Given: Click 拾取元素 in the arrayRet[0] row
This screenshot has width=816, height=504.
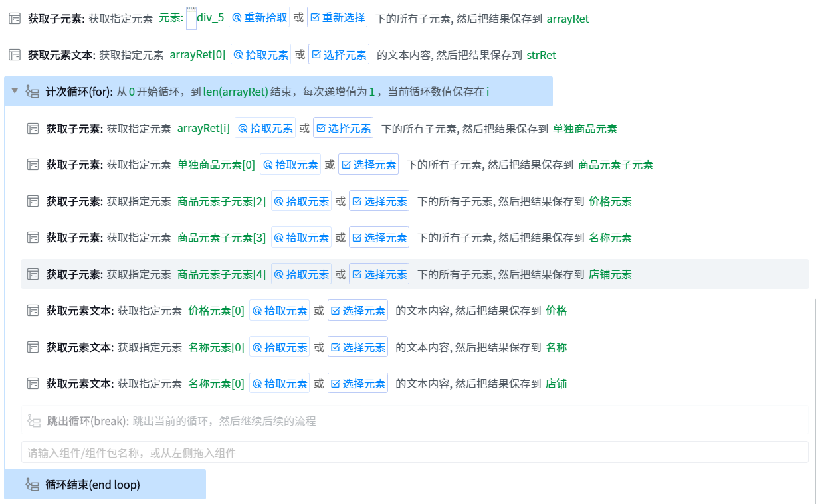Looking at the screenshot, I should (260, 55).
